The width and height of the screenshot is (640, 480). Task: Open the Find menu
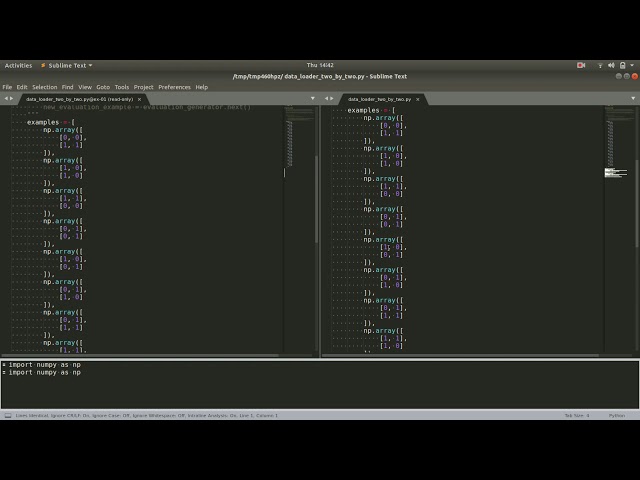click(x=67, y=87)
